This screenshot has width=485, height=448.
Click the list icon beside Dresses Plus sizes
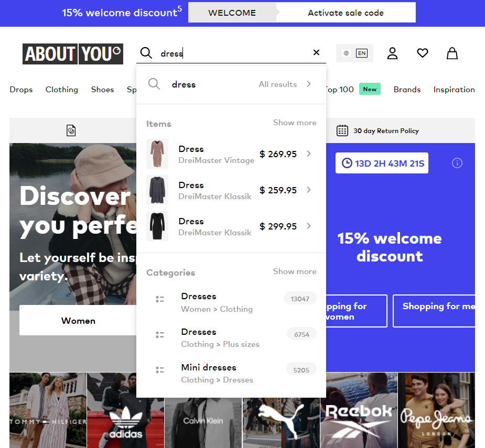click(x=159, y=335)
